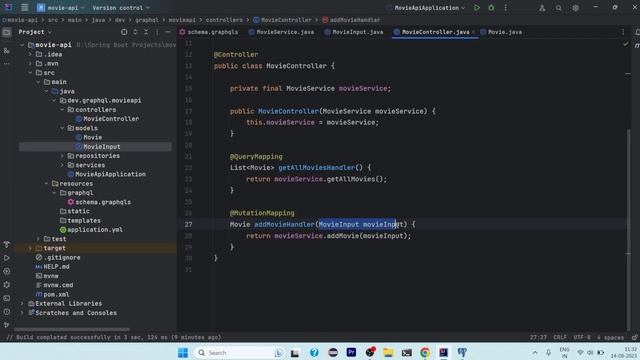Run MovieApiApplication with the green play icon

pos(477,8)
